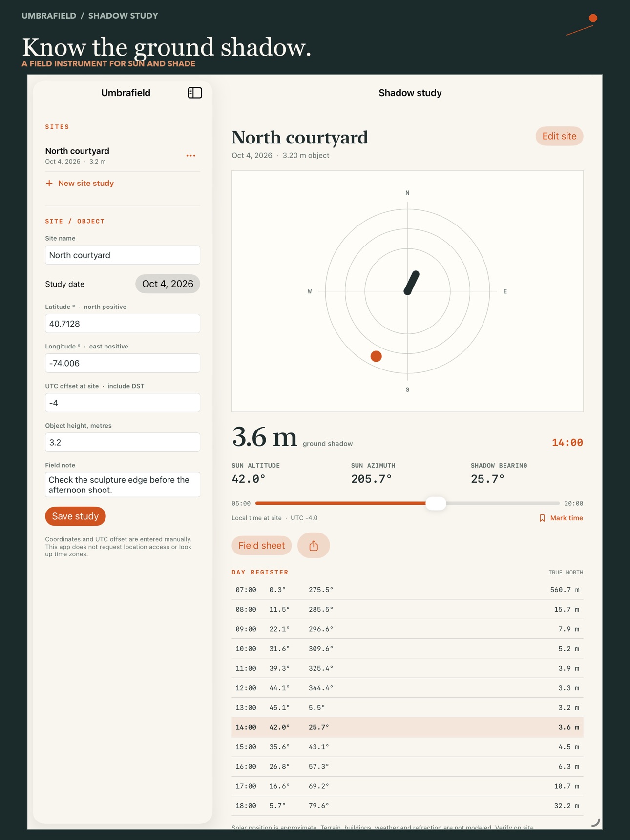Image resolution: width=630 pixels, height=840 pixels.
Task: Click the shadow pointer on the compass
Action: (x=412, y=283)
